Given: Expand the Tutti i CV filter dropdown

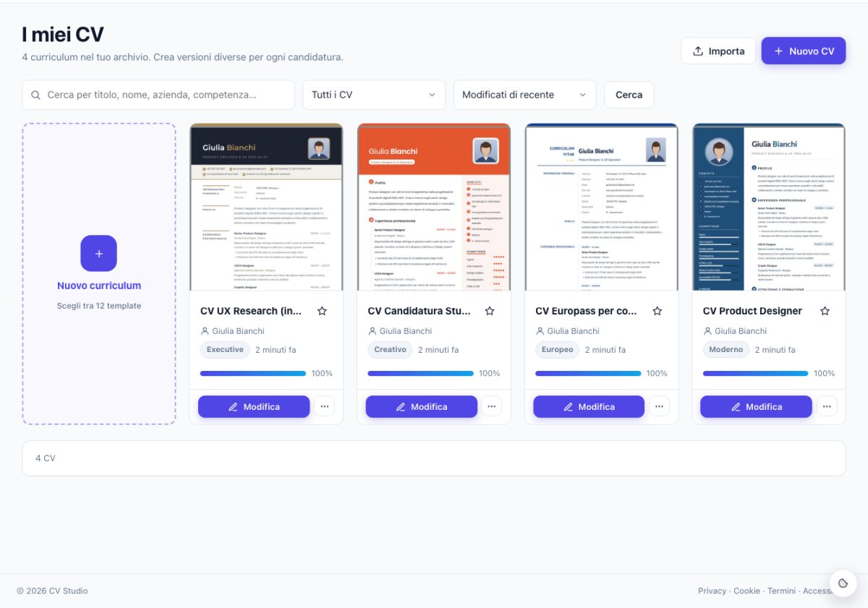Looking at the screenshot, I should (x=374, y=95).
